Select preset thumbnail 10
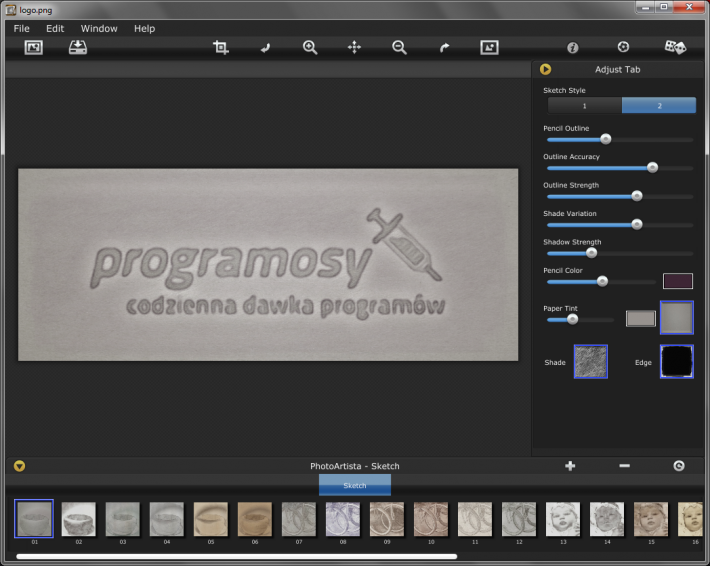The height and width of the screenshot is (566, 710). coord(431,519)
